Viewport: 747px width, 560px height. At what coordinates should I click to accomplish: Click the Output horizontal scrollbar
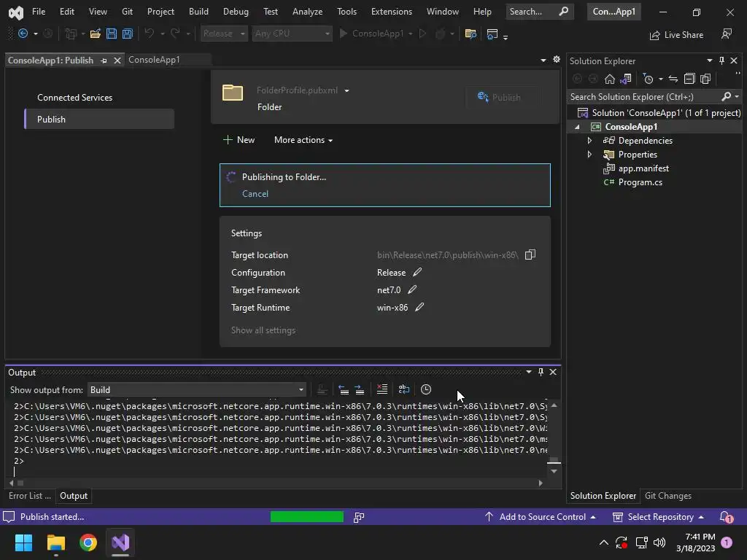pos(276,483)
